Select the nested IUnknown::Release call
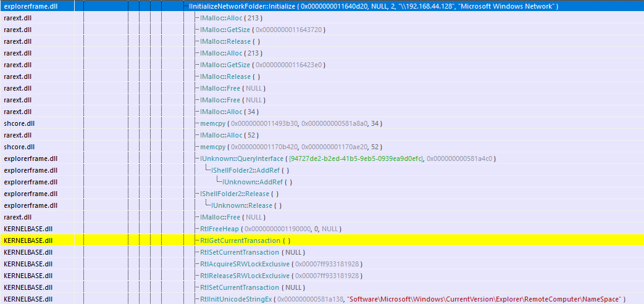Viewport: 644px width, 304px height. pos(246,205)
